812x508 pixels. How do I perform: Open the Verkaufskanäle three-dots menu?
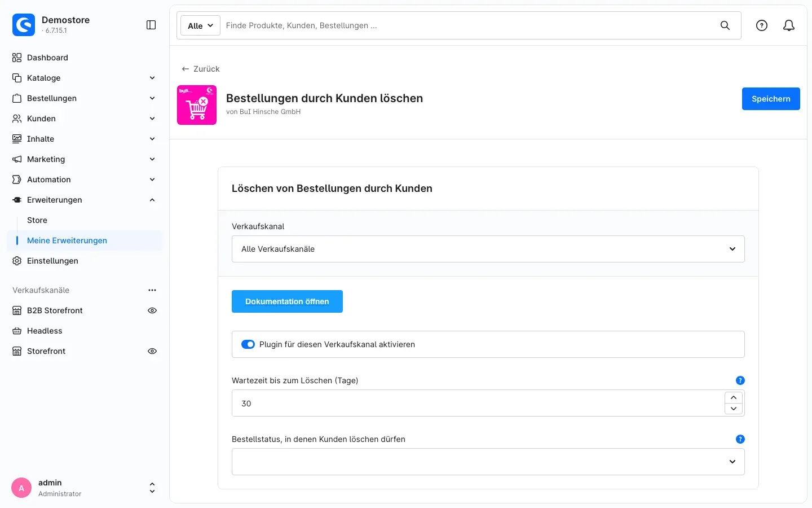[x=152, y=290]
